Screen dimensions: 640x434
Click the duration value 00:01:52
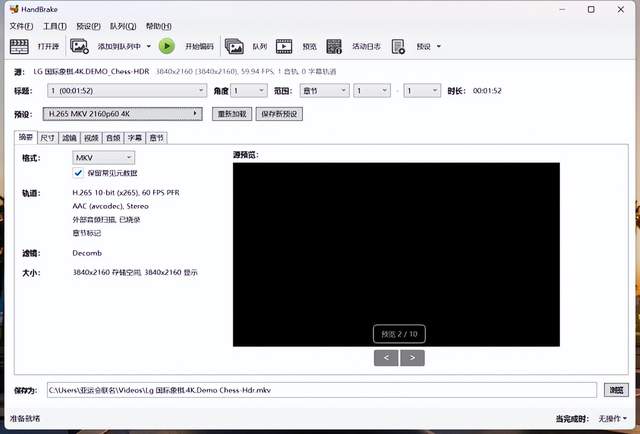(x=487, y=91)
